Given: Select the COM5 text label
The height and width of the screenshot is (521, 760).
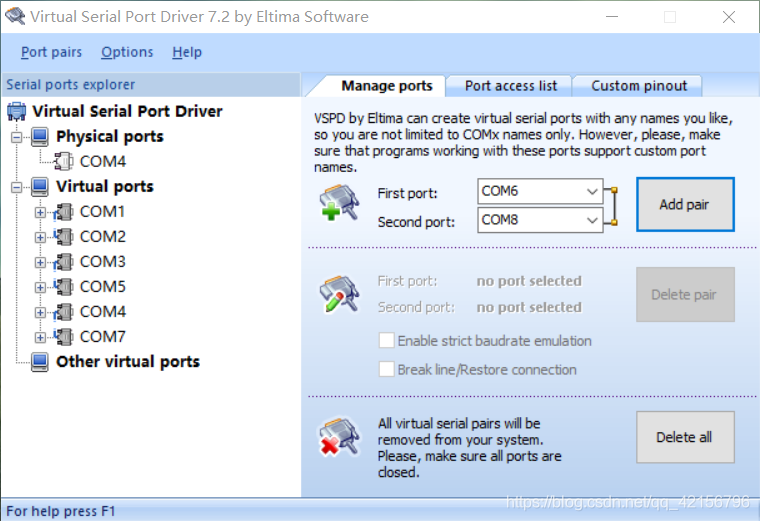Looking at the screenshot, I should [103, 287].
